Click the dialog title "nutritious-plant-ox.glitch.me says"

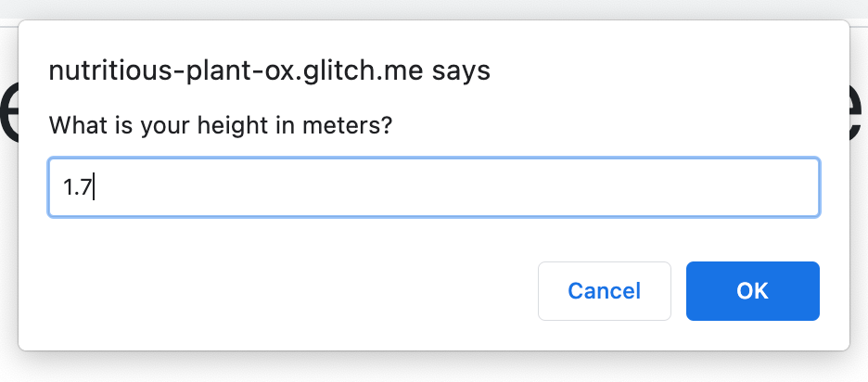click(269, 71)
